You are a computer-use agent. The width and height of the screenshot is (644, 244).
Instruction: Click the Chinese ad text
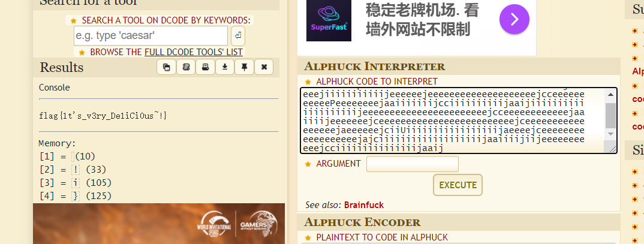(x=423, y=19)
